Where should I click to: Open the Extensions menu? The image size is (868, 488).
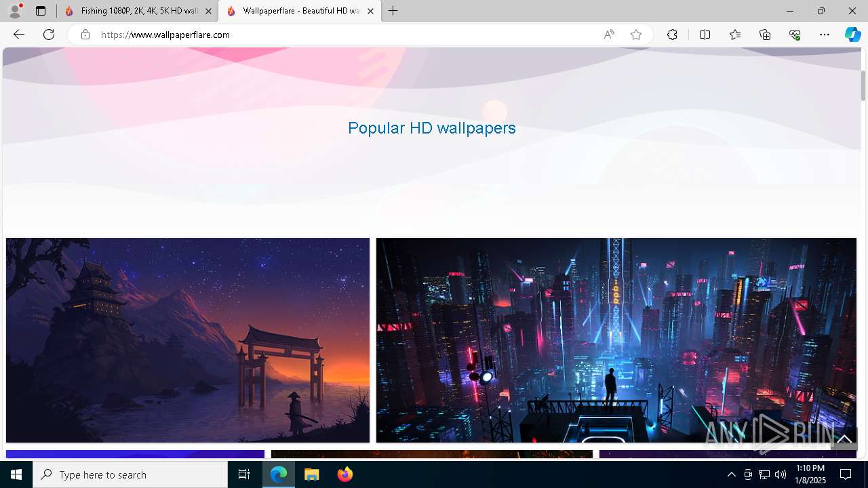pyautogui.click(x=672, y=35)
